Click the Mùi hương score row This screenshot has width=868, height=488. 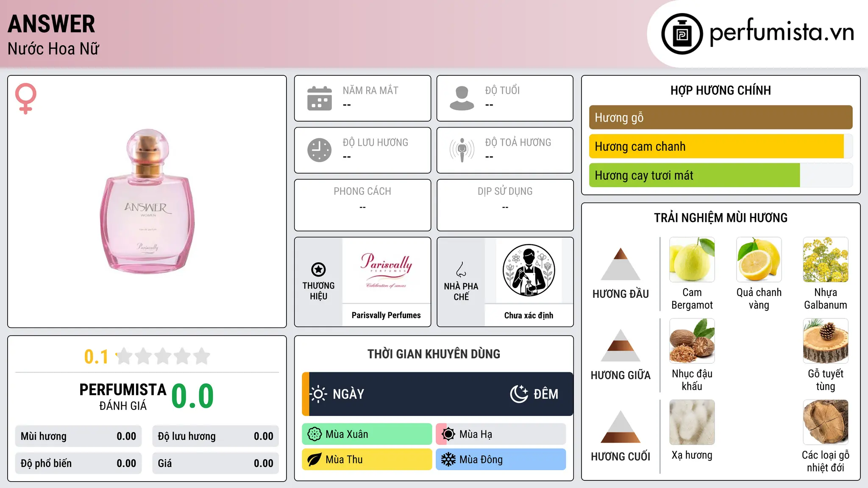pos(78,436)
